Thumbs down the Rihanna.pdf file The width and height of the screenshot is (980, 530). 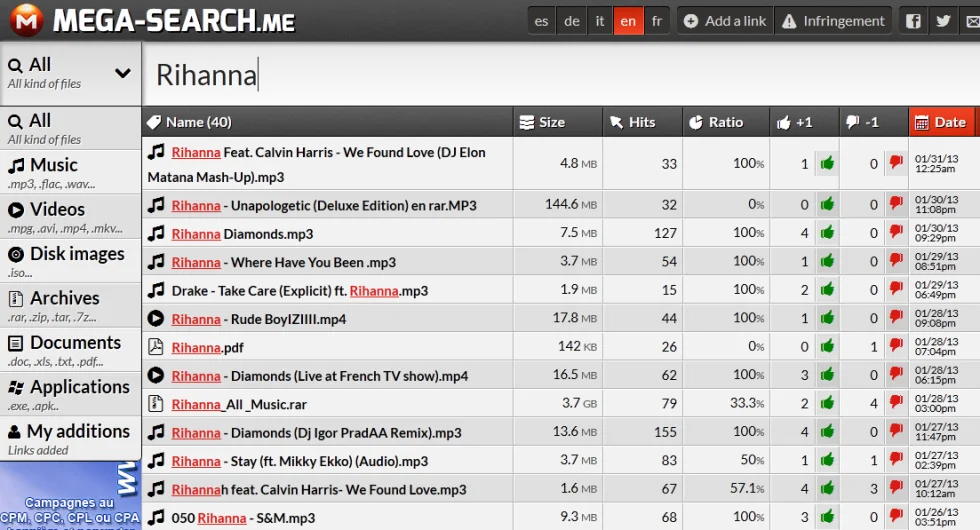tap(896, 347)
